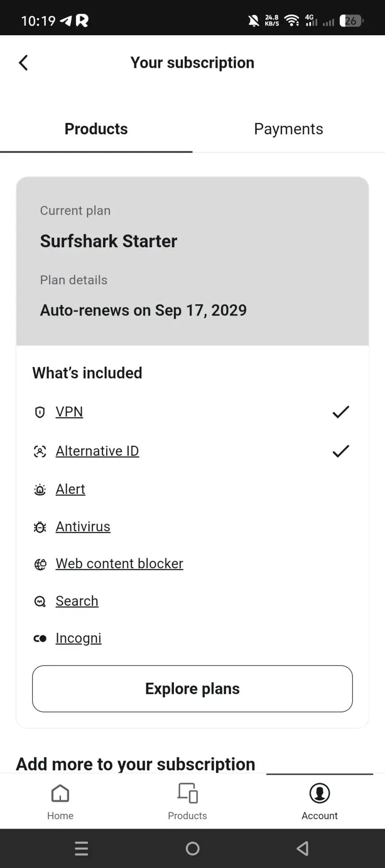Open the Web content blocker link
The image size is (385, 868).
tap(119, 564)
